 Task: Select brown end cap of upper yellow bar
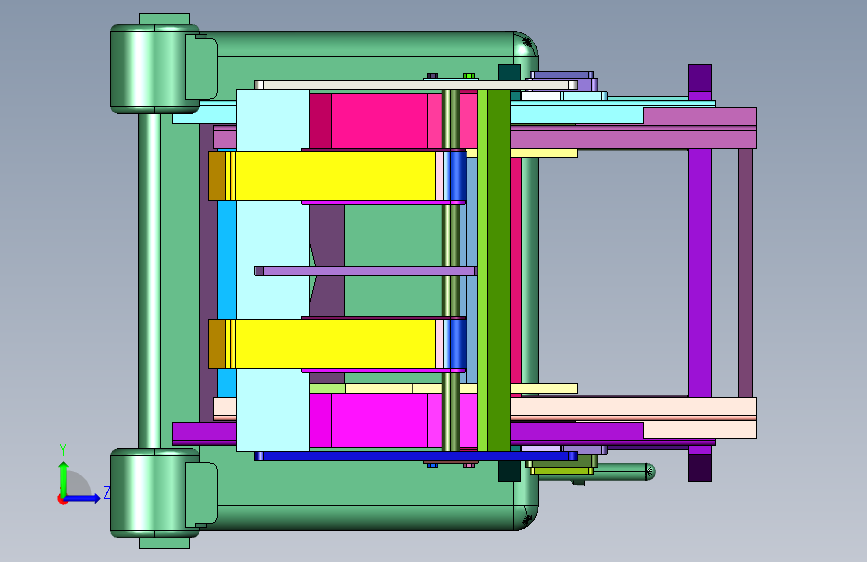tap(217, 176)
